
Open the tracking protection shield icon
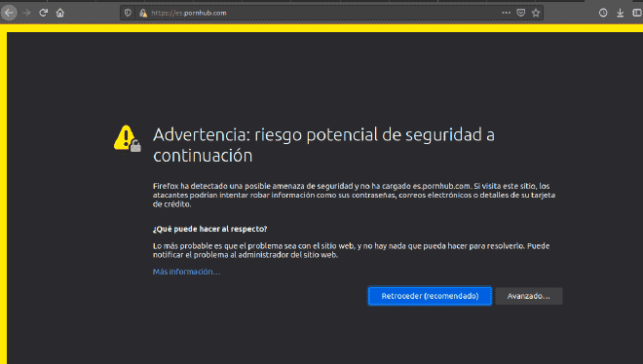click(x=128, y=13)
